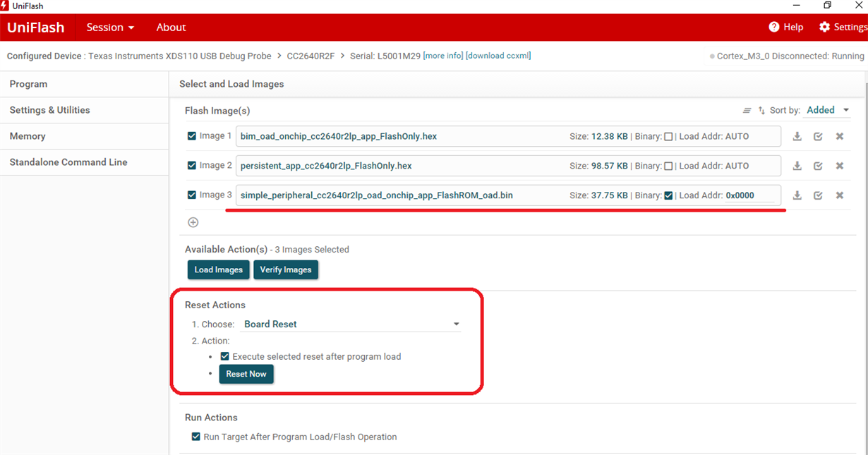This screenshot has width=868, height=455.
Task: Remove Image 1 with its X icon
Action: click(840, 136)
